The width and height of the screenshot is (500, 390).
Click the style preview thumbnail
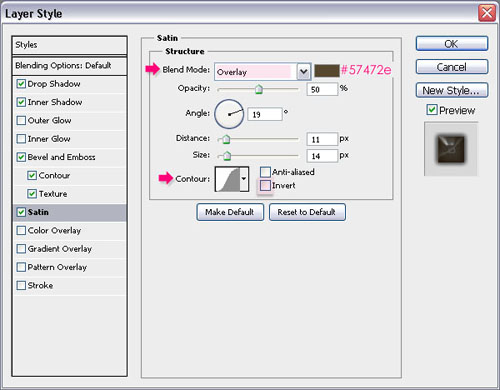click(x=451, y=149)
